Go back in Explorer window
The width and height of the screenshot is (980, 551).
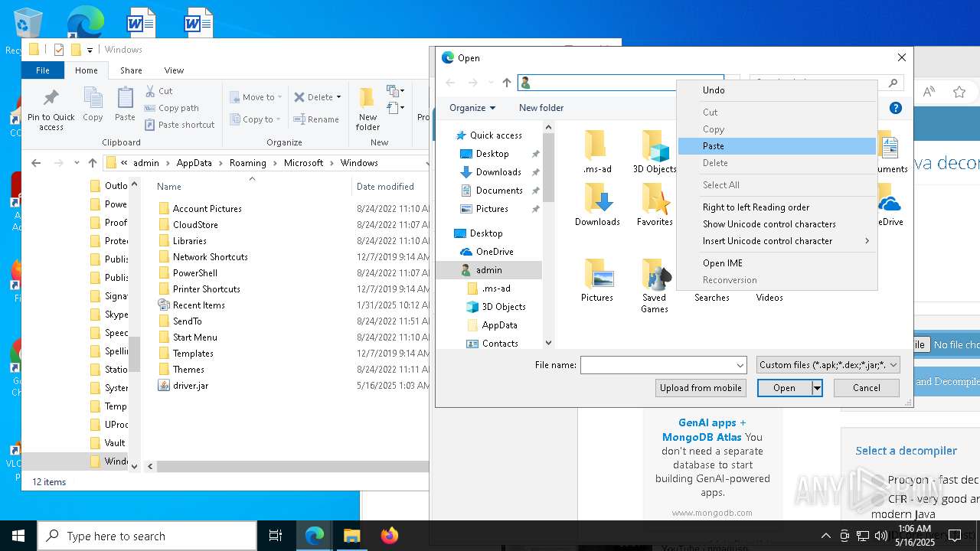(36, 163)
